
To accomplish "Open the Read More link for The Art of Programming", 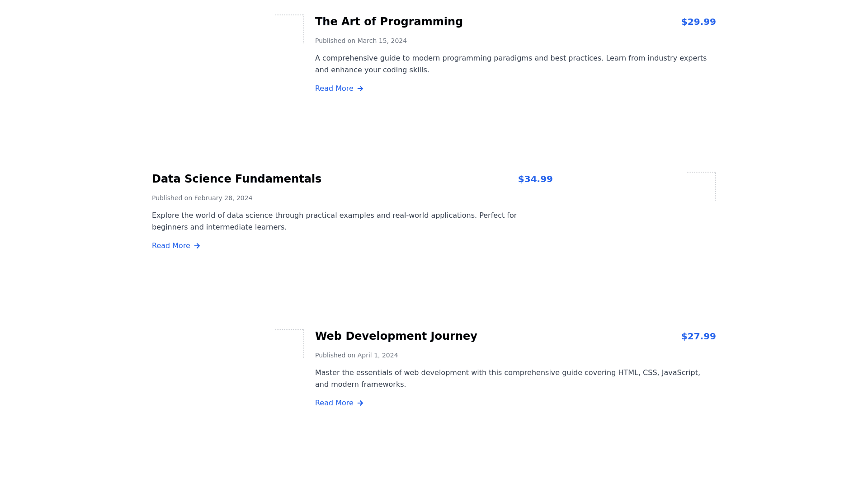I will point(335,89).
